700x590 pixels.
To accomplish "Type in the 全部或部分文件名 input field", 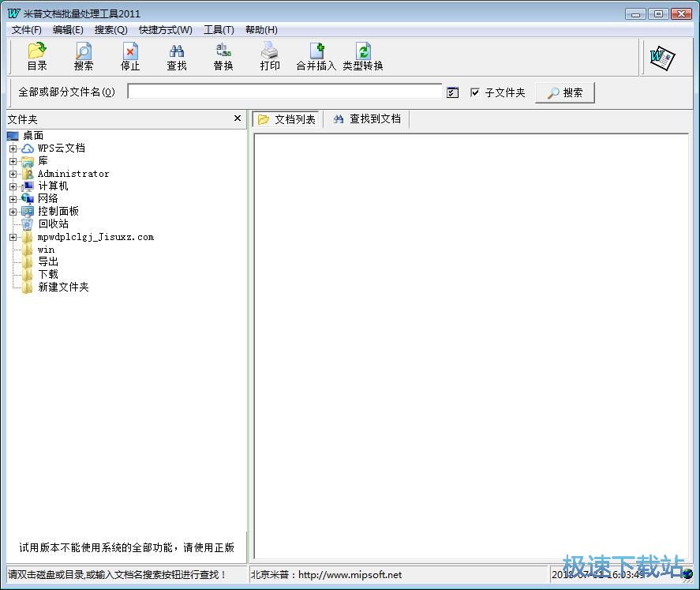I will click(284, 92).
